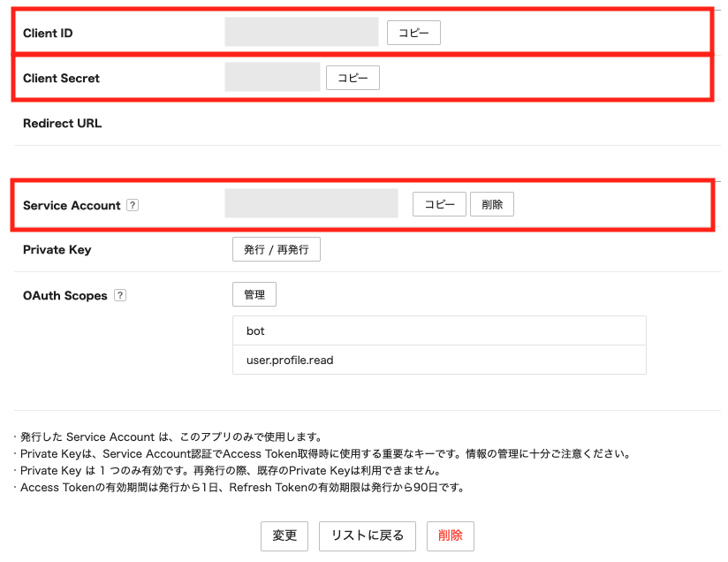
Task: Copy the Client ID value
Action: click(x=413, y=33)
